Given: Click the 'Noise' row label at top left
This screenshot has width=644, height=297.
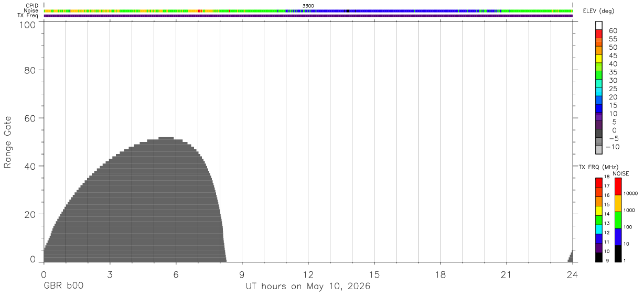Looking at the screenshot, I should pos(31,10).
